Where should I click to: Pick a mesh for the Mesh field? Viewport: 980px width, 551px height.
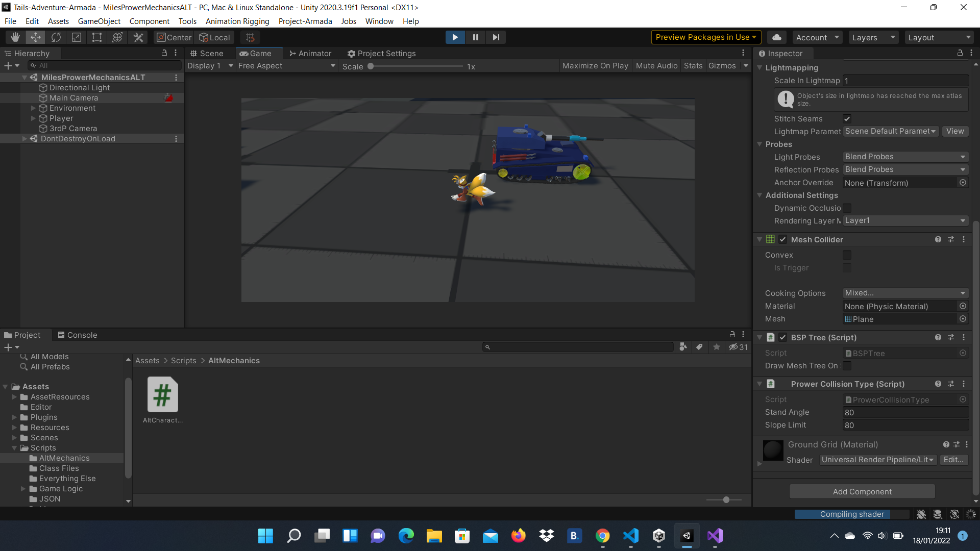coord(963,319)
